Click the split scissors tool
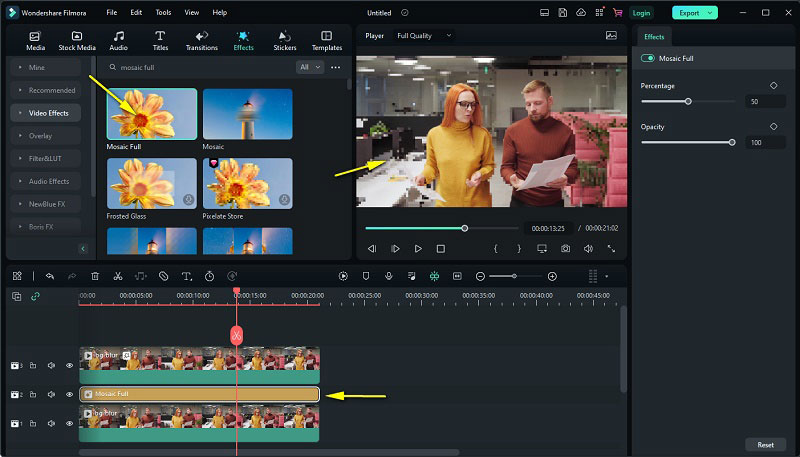This screenshot has height=457, width=800. click(118, 276)
